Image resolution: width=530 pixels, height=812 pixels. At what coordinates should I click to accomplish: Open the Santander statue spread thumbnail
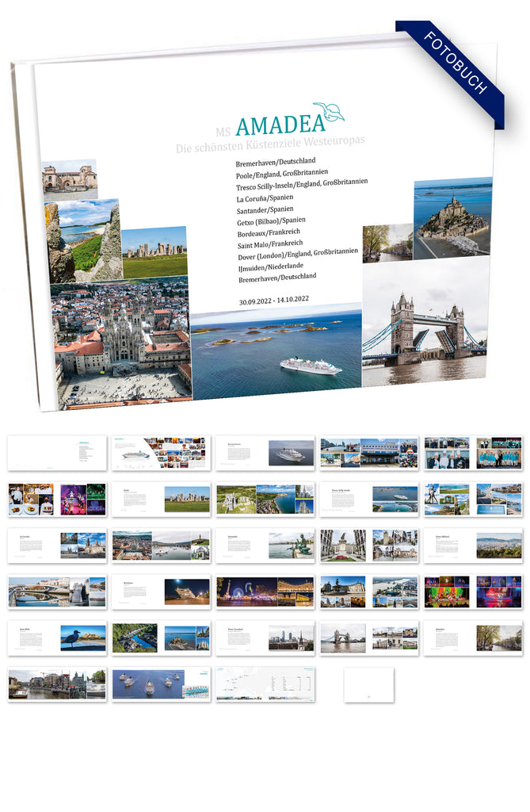point(265,546)
